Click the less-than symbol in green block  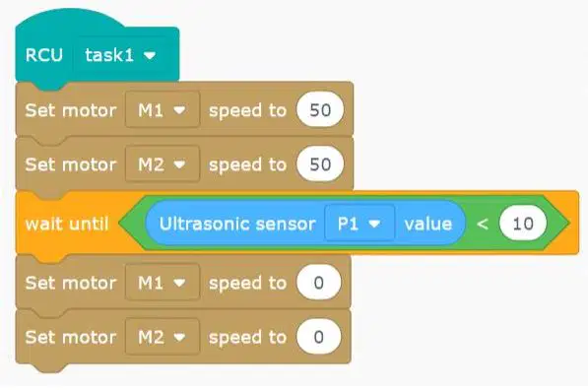coord(483,224)
